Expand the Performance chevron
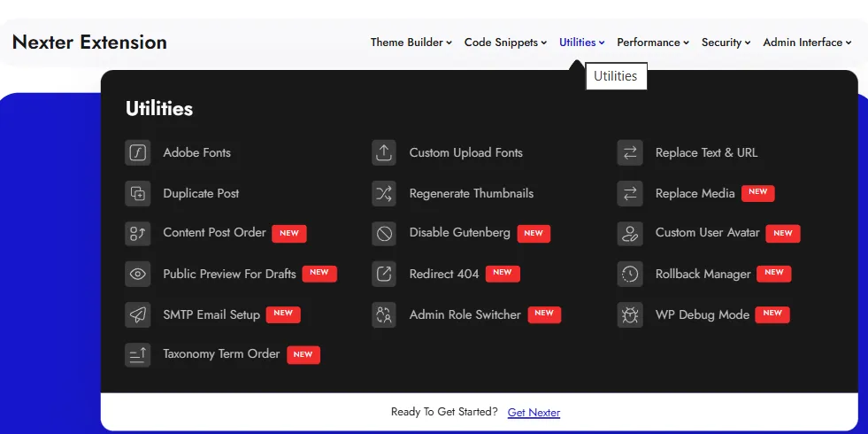The image size is (868, 434). click(686, 43)
